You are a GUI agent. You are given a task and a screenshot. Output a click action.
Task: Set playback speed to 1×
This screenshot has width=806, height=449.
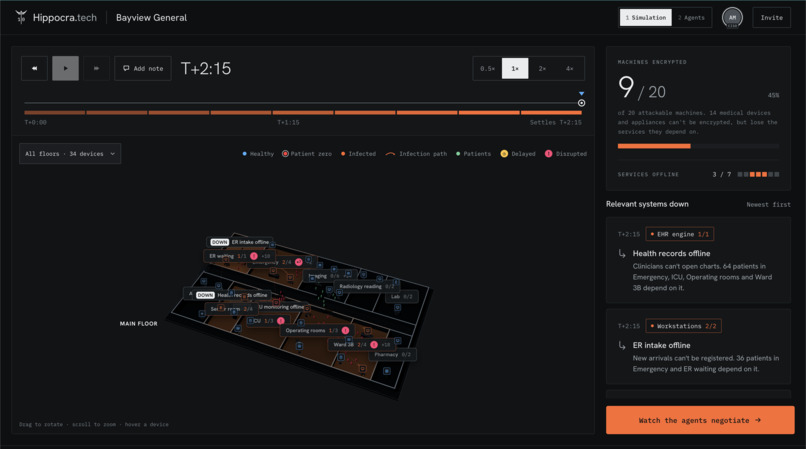515,68
